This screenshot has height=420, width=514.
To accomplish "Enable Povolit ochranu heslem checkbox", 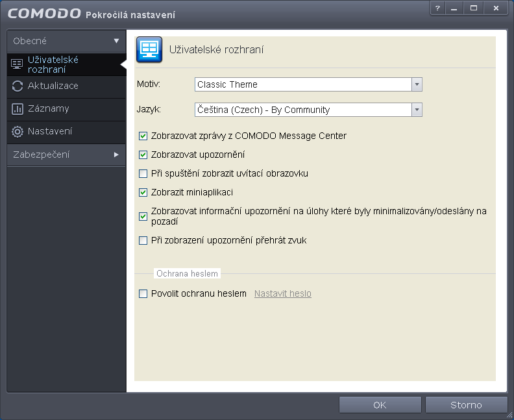I will [143, 294].
